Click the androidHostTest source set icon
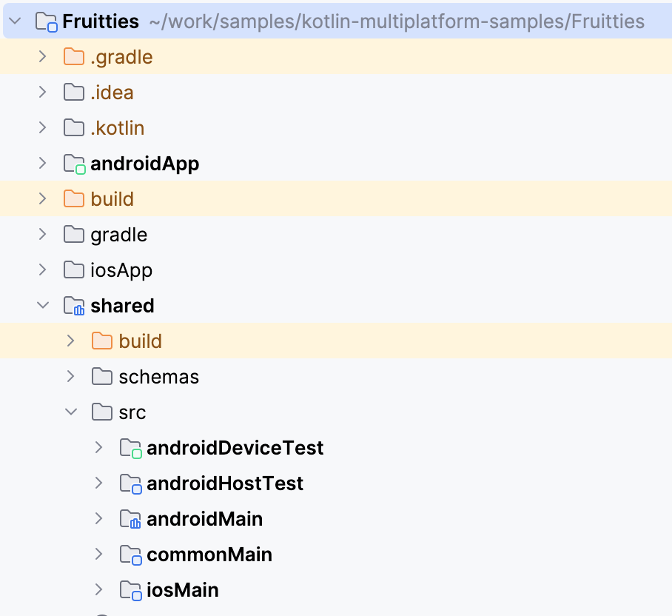 130,483
